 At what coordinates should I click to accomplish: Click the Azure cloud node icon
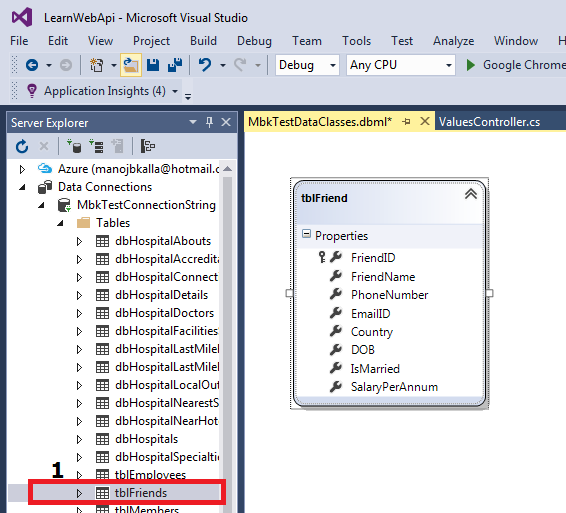45,168
